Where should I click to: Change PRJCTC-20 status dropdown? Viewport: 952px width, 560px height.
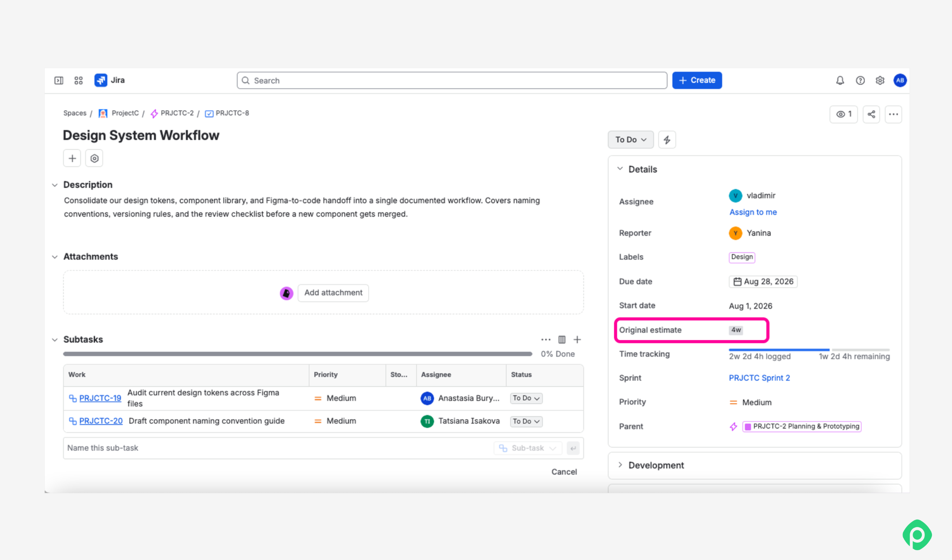[526, 422]
